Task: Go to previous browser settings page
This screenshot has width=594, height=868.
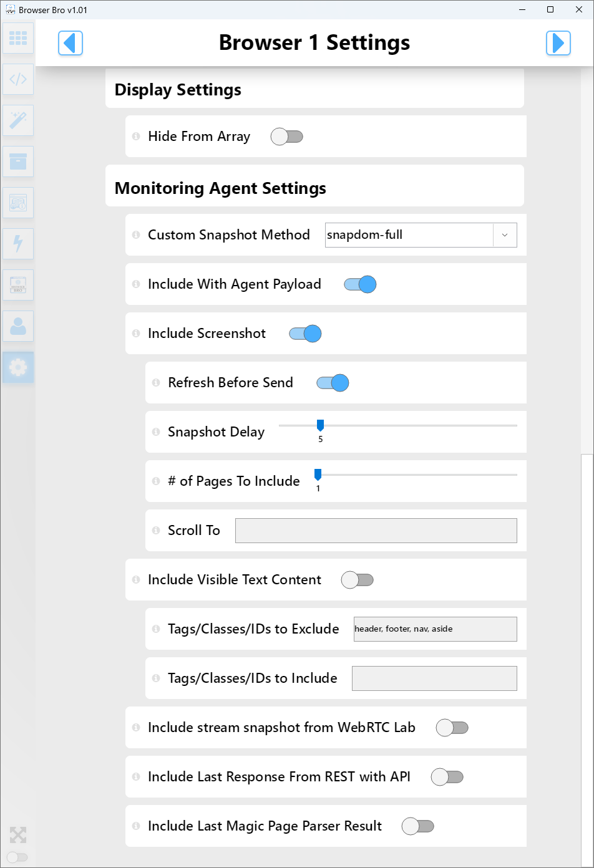Action: click(x=71, y=43)
